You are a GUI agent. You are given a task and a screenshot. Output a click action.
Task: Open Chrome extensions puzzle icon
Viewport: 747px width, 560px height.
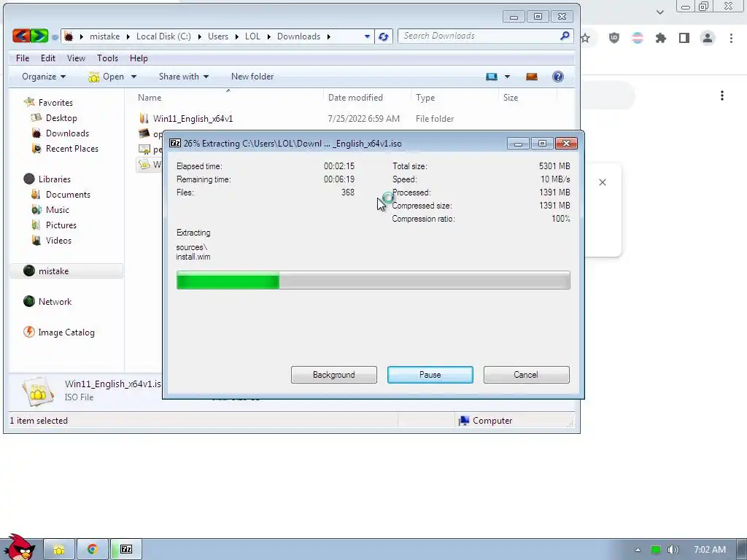(x=661, y=38)
